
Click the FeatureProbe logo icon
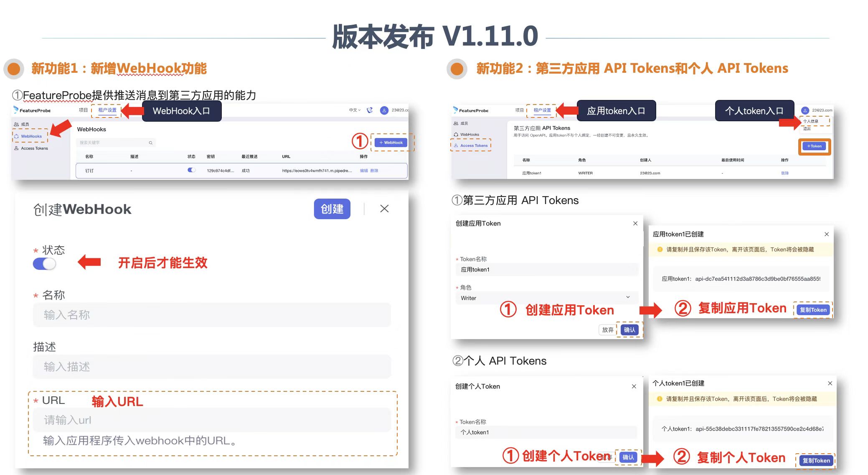[x=16, y=110]
